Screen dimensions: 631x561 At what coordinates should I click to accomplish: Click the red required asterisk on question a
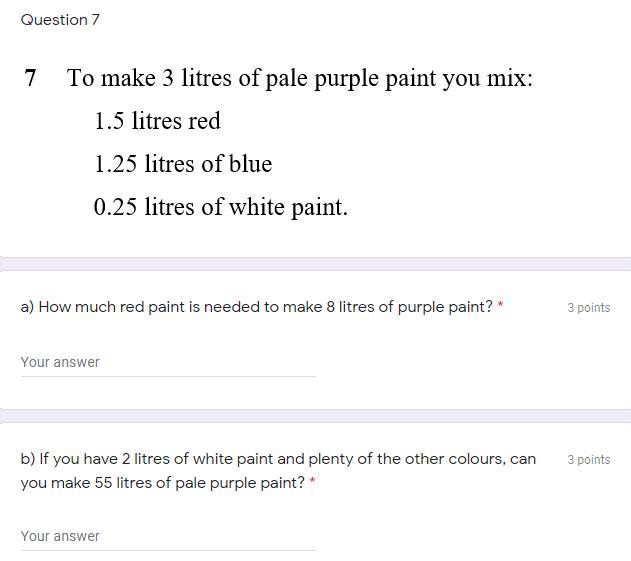coord(500,306)
